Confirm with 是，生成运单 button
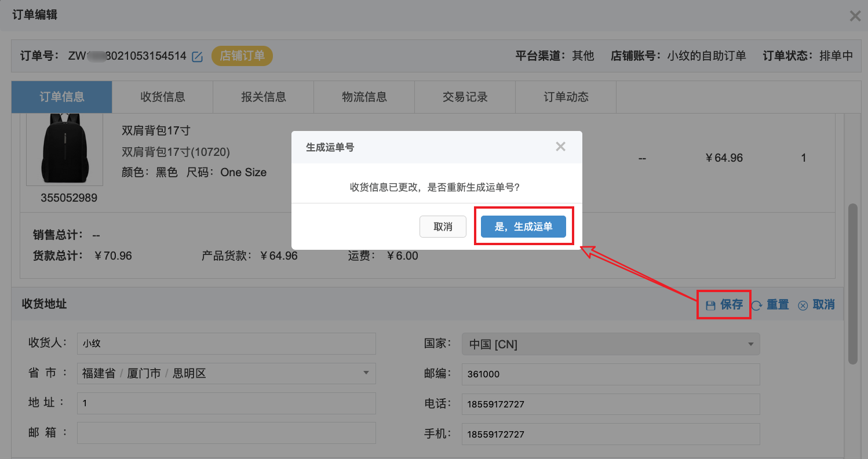The width and height of the screenshot is (868, 459). tap(523, 227)
